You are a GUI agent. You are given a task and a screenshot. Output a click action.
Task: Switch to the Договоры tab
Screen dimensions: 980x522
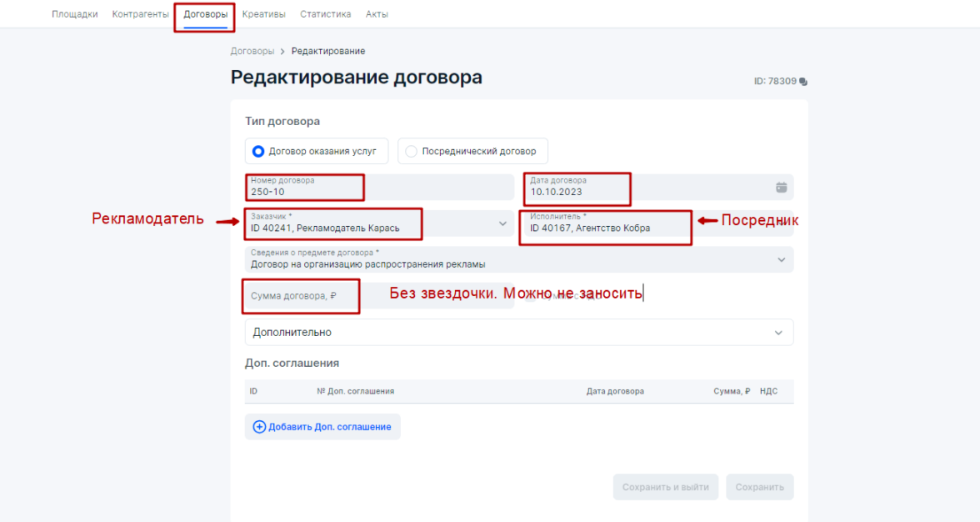tap(205, 13)
